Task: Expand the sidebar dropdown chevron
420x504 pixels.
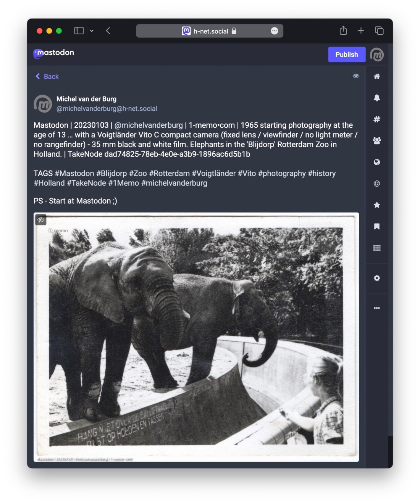Action: [x=92, y=31]
